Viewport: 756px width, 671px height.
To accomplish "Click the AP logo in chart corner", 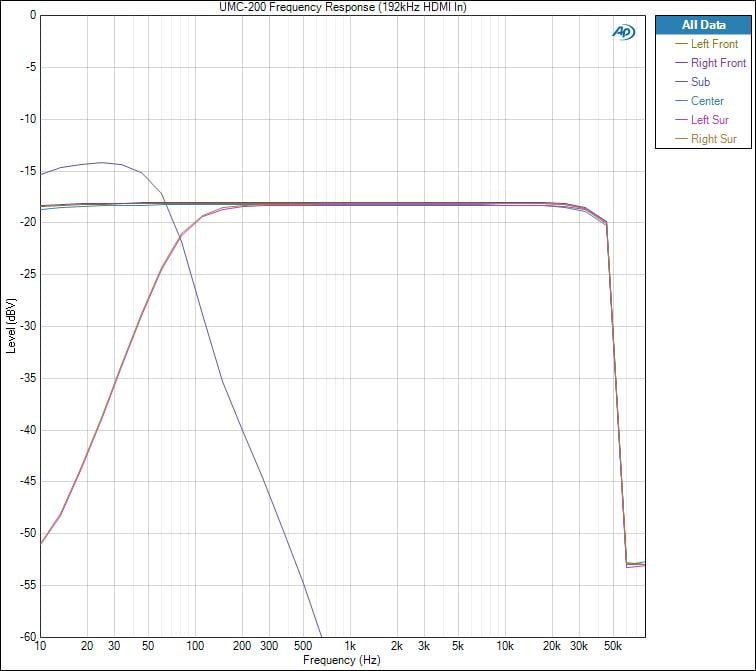I will 622,31.
